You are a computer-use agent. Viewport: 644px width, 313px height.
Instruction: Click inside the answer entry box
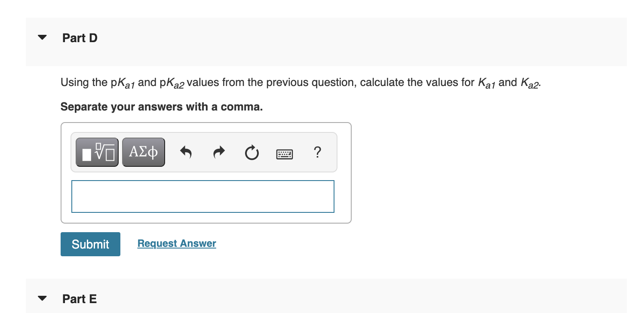(202, 196)
